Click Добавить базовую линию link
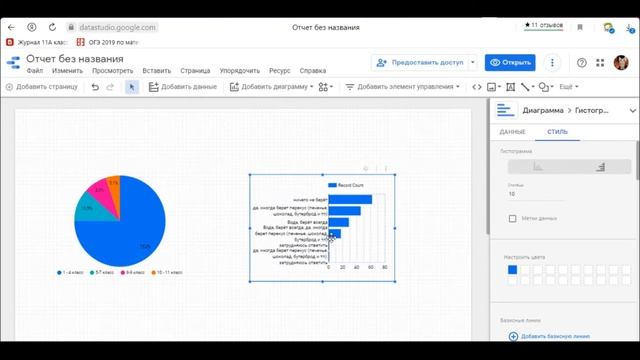Screen dimensions: 640x360 tap(549, 336)
